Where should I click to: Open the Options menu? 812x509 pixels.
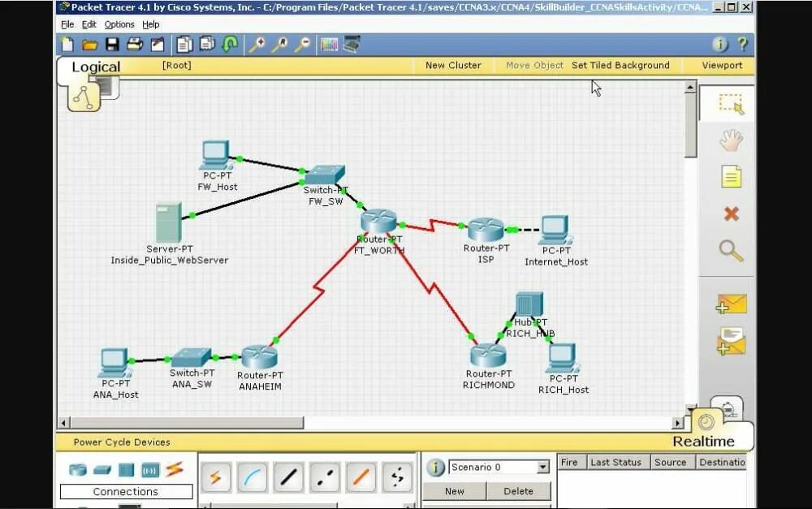click(x=119, y=24)
